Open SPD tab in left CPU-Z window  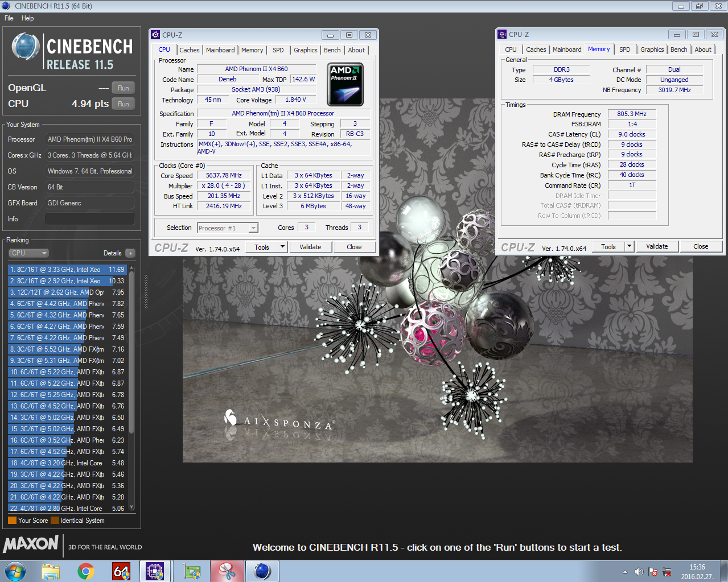point(278,50)
